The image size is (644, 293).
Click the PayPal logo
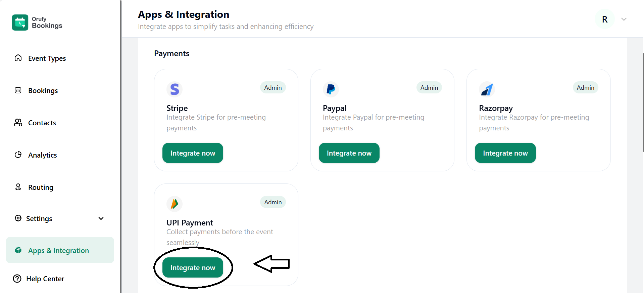coord(331,89)
